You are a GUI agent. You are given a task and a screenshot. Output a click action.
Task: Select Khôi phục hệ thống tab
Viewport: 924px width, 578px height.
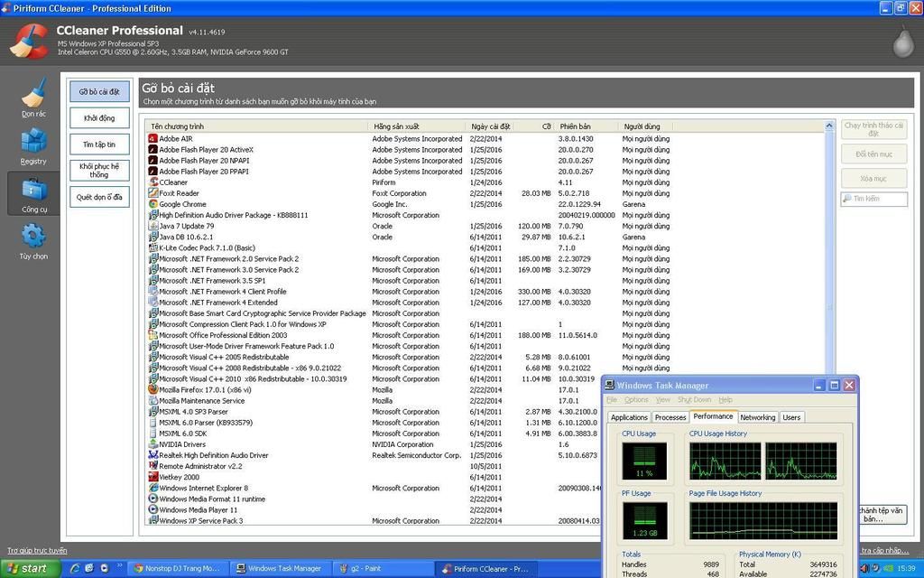click(99, 171)
